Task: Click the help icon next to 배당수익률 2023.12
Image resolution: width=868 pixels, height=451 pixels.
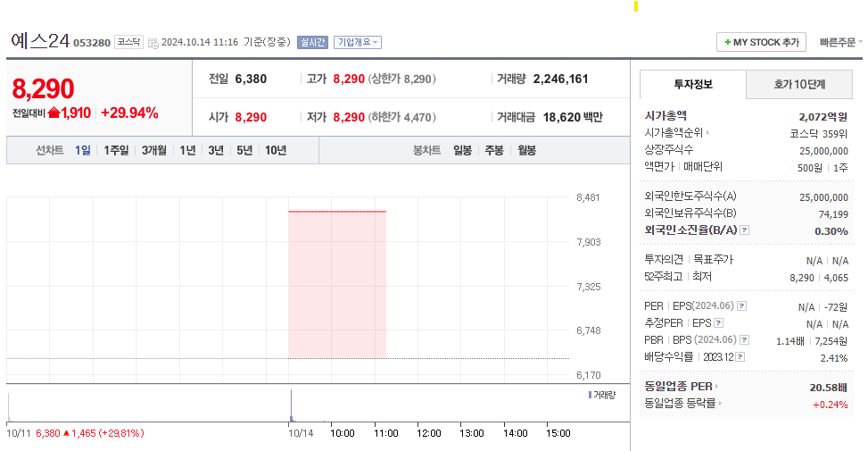Action: [740, 357]
